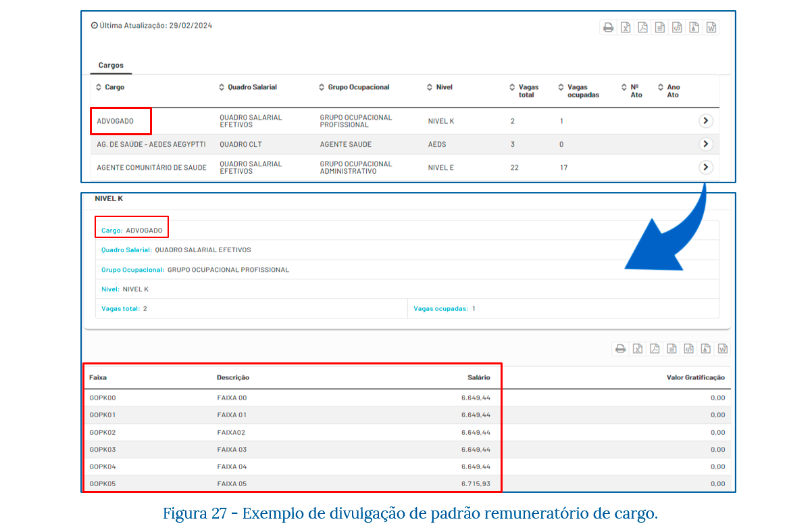Select the Cargos tab
The width and height of the screenshot is (812, 524).
111,66
